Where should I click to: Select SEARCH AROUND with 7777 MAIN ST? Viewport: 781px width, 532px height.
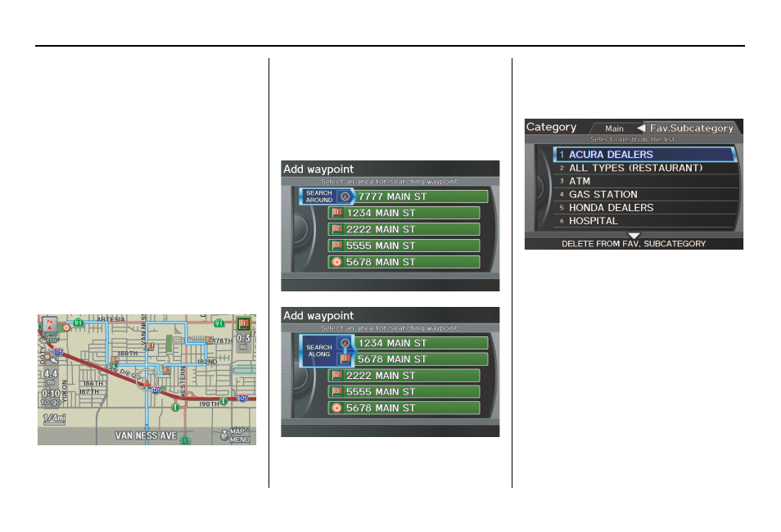394,196
